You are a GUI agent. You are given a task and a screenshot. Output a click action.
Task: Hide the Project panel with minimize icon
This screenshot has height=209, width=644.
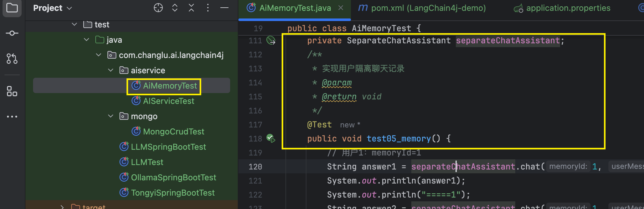[x=224, y=8]
